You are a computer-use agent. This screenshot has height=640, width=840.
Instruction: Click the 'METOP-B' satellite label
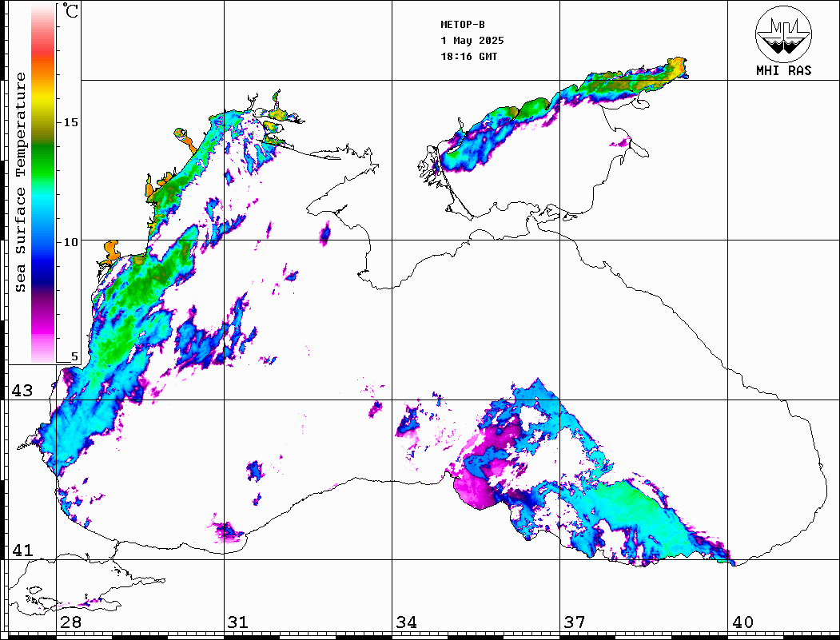point(462,25)
